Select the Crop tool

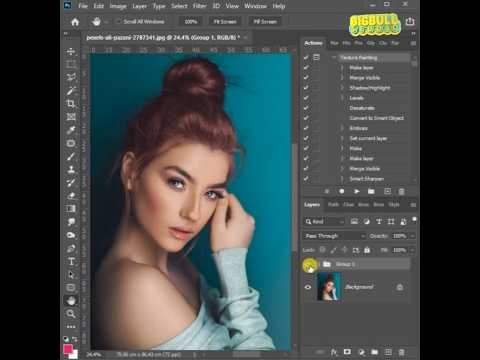71,104
